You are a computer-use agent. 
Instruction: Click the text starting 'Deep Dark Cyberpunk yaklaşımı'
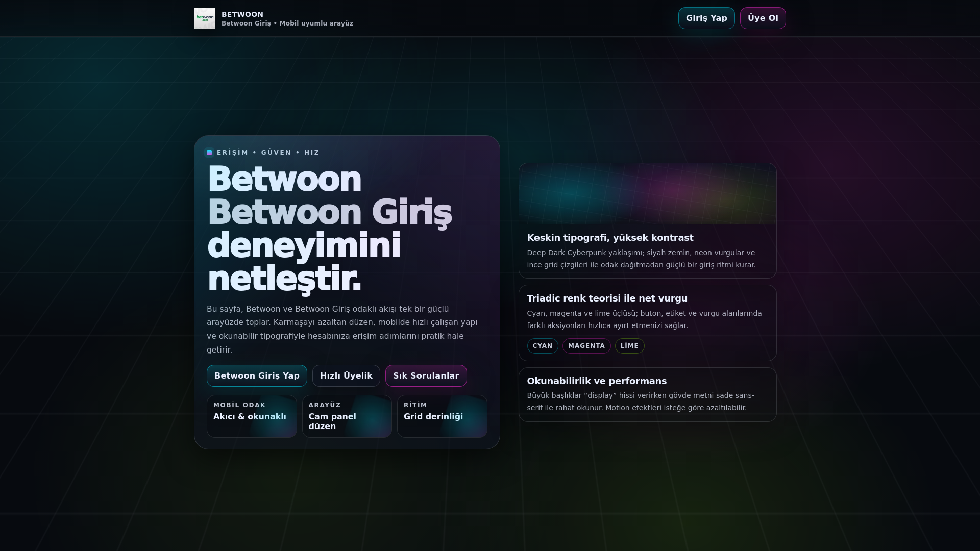point(641,259)
